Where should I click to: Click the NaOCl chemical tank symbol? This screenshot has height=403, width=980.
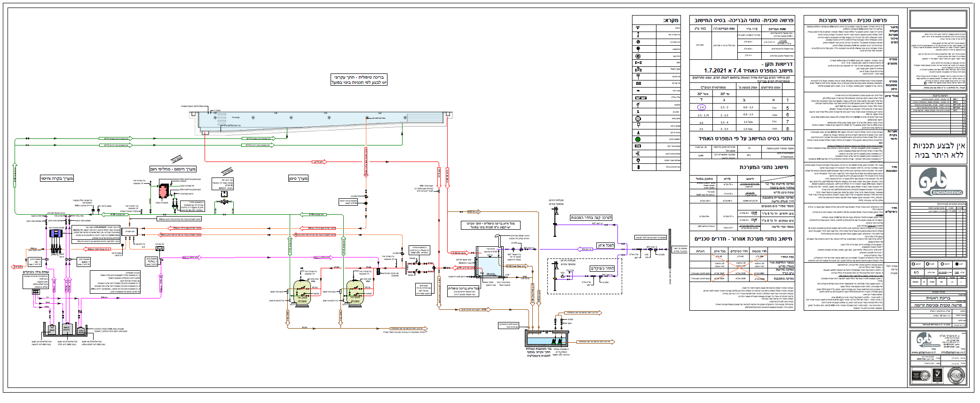click(67, 329)
